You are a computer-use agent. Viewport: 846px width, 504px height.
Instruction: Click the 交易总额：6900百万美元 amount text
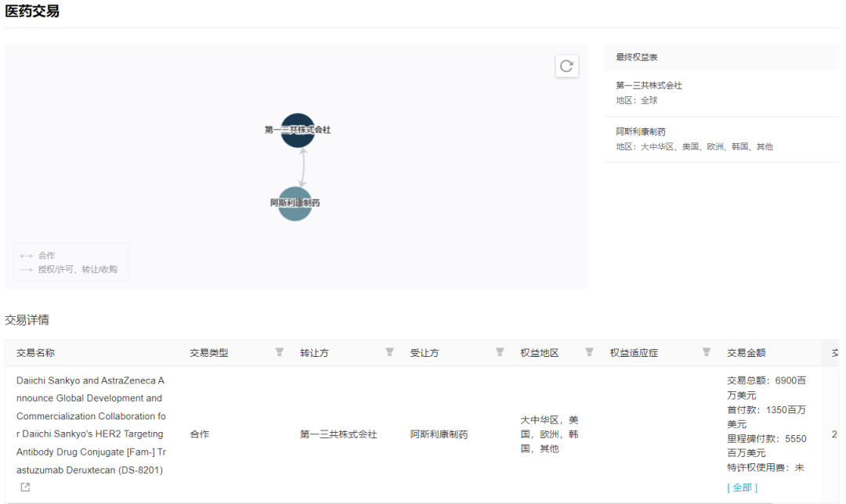[767, 387]
